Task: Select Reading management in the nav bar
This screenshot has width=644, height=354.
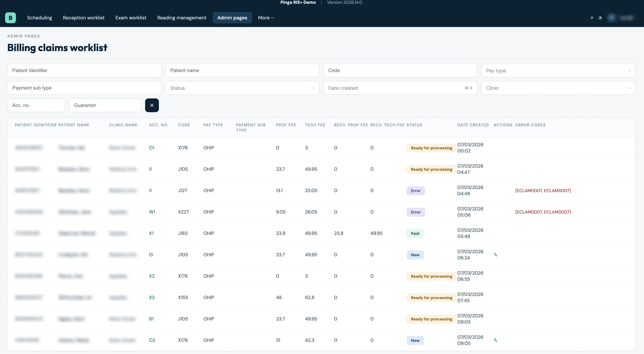Action: click(182, 18)
